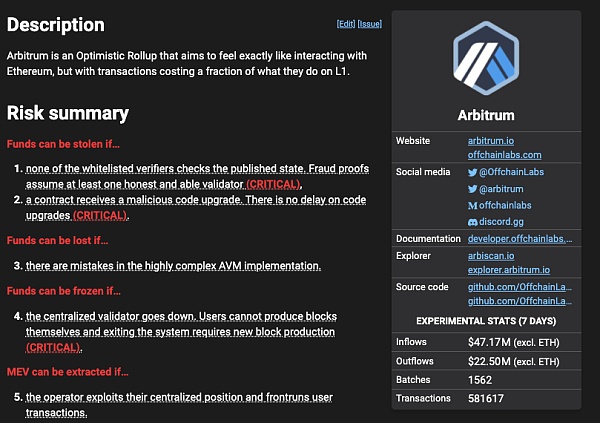Open the Edit link for Description
Viewport: 600px width, 423px height.
pos(346,24)
